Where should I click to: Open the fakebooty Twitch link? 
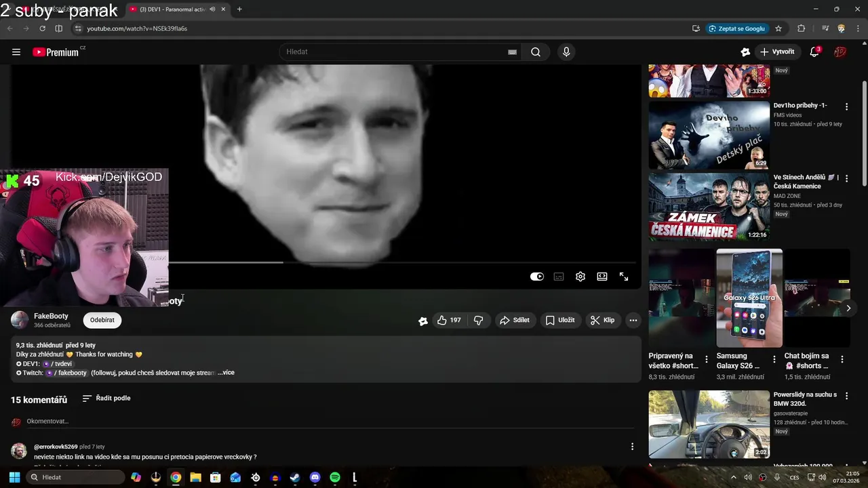pyautogui.click(x=67, y=373)
